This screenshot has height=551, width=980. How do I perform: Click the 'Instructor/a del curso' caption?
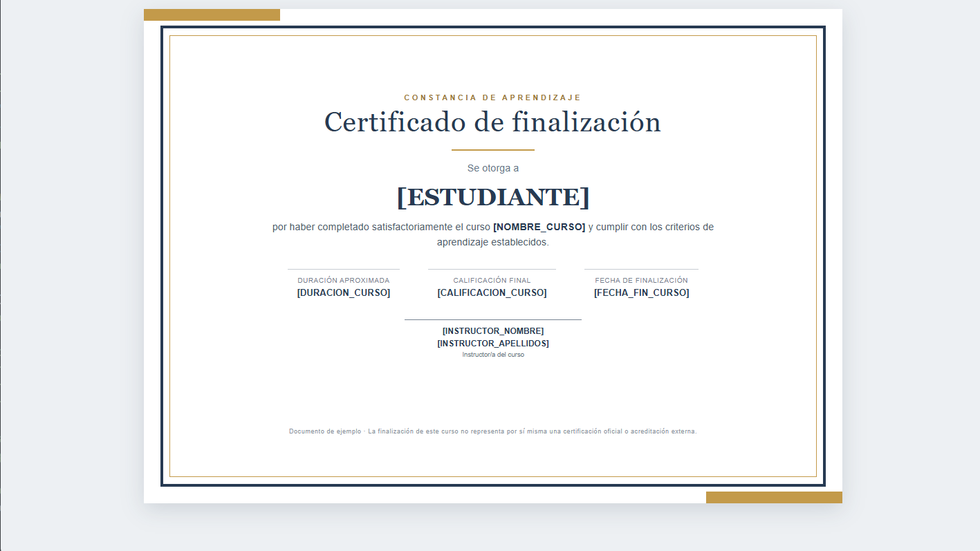point(493,355)
